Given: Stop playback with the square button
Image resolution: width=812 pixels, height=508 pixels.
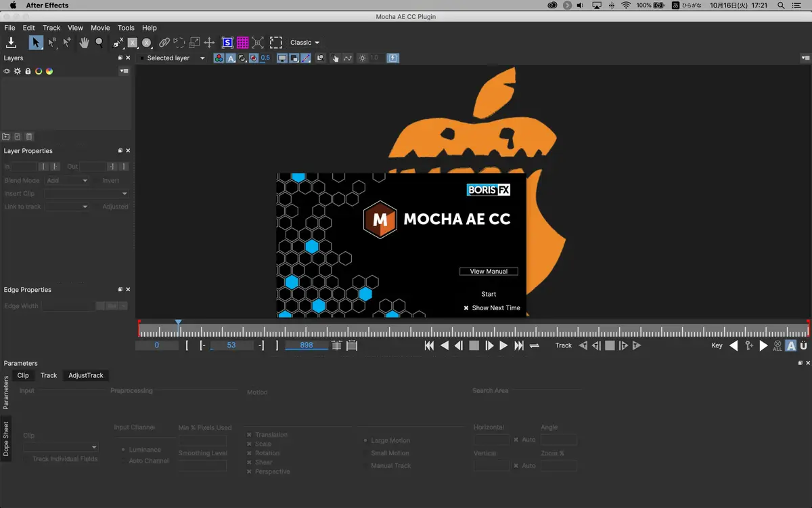Looking at the screenshot, I should (474, 345).
